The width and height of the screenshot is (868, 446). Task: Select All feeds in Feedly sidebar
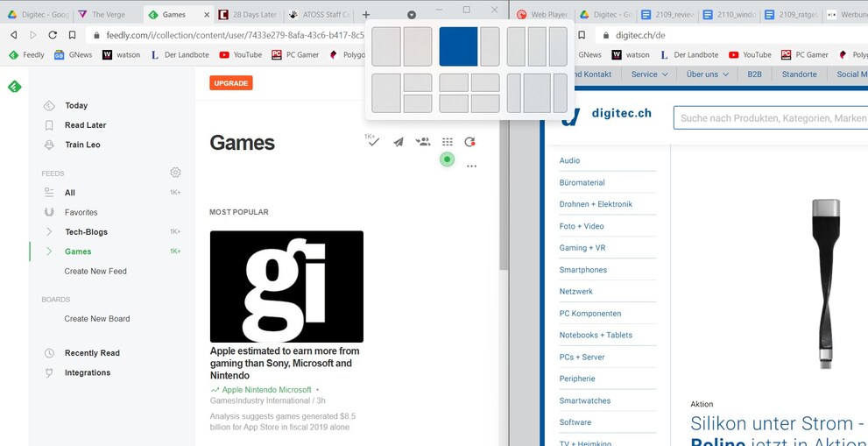70,193
